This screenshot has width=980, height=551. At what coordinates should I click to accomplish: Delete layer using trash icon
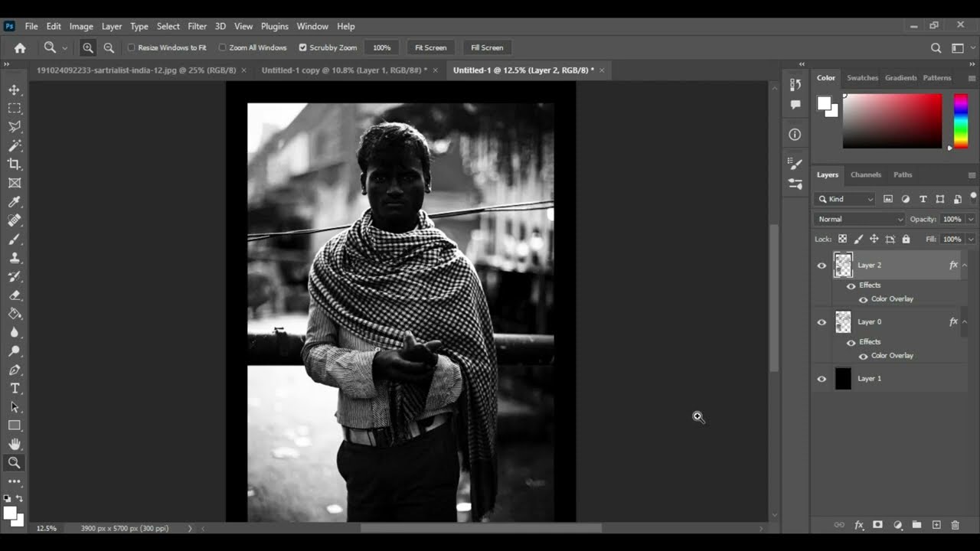pyautogui.click(x=955, y=525)
